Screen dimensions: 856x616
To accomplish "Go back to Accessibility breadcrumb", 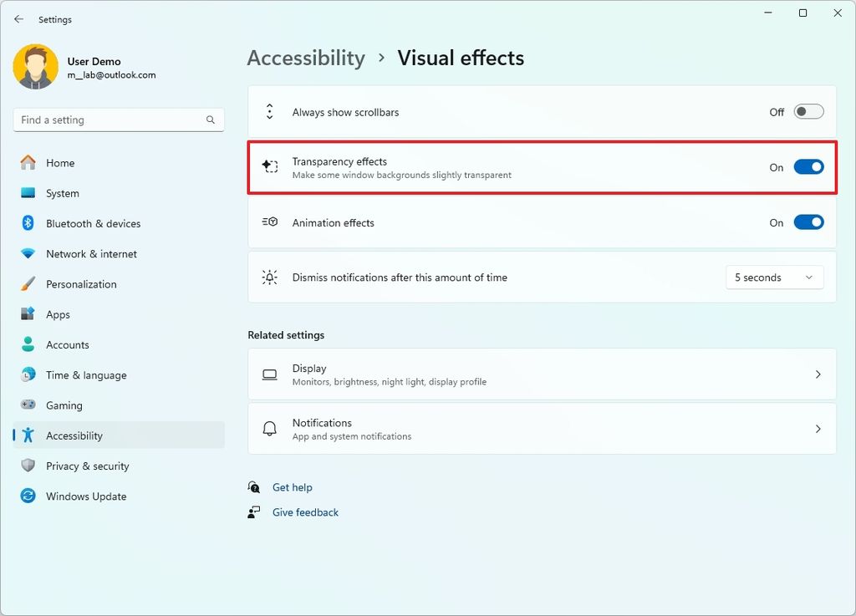I will [306, 58].
